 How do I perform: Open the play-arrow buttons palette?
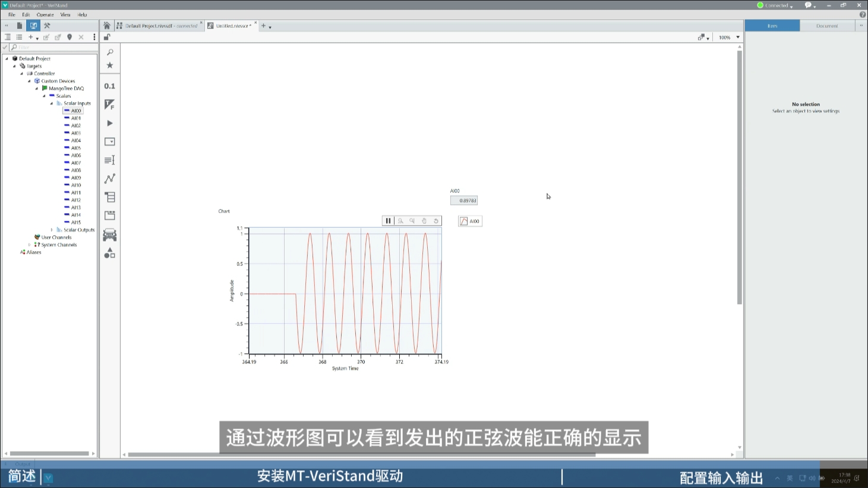pos(110,123)
